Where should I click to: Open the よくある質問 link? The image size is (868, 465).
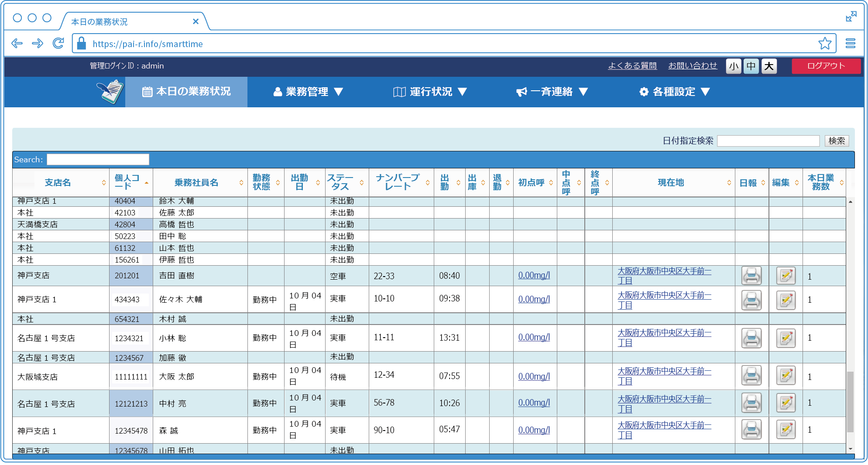[632, 66]
